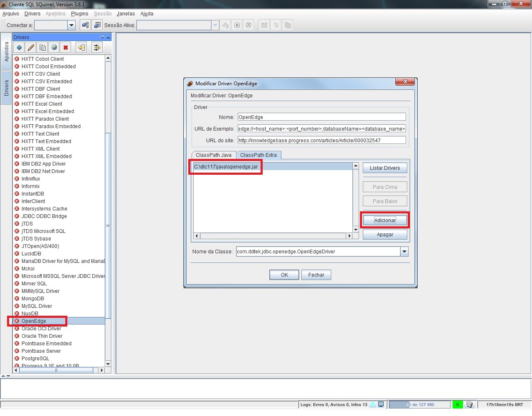Switch to the ClassPath Extra tab

(259, 155)
